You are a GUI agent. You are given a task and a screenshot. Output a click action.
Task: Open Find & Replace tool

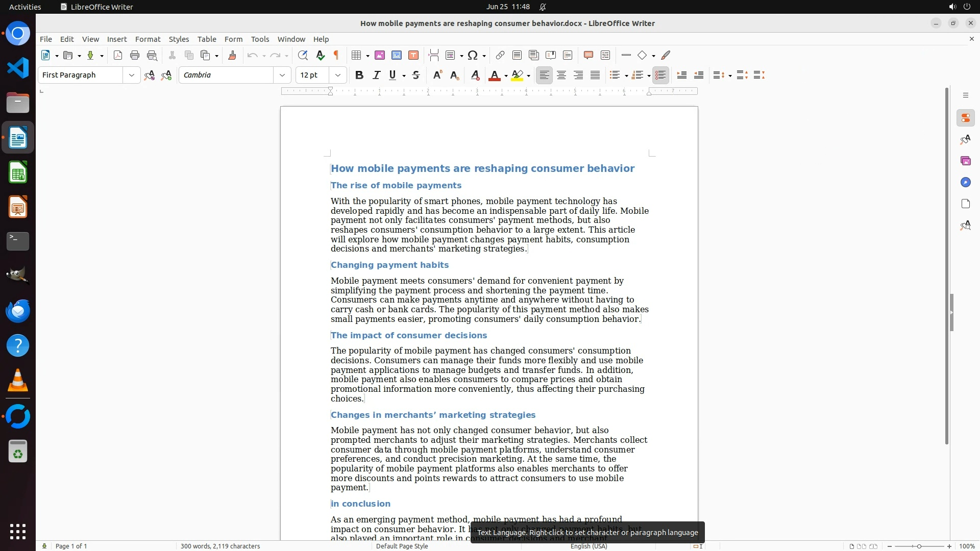click(x=303, y=55)
